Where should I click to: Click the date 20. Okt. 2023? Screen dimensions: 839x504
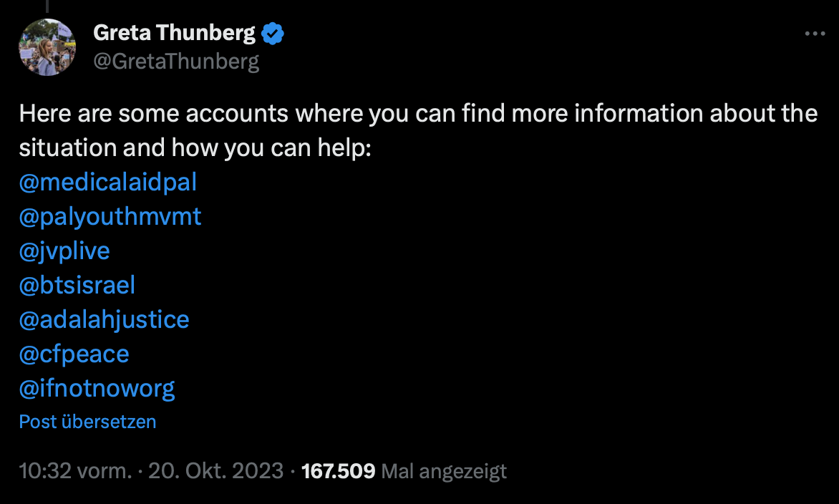215,471
